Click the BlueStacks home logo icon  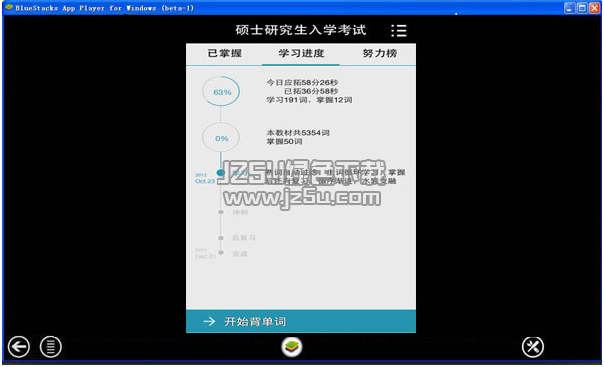[292, 347]
